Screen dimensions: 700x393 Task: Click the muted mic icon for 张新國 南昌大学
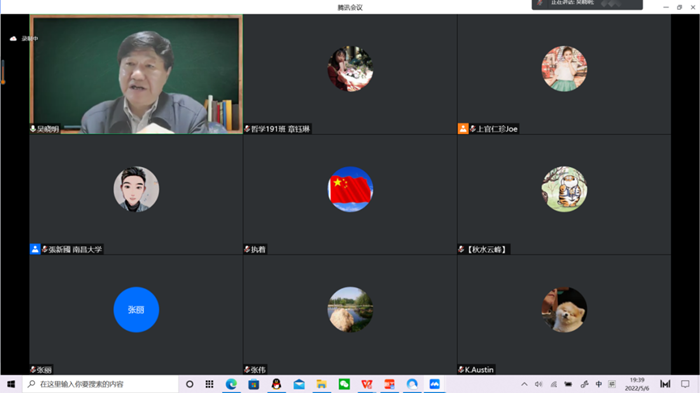[x=45, y=249]
